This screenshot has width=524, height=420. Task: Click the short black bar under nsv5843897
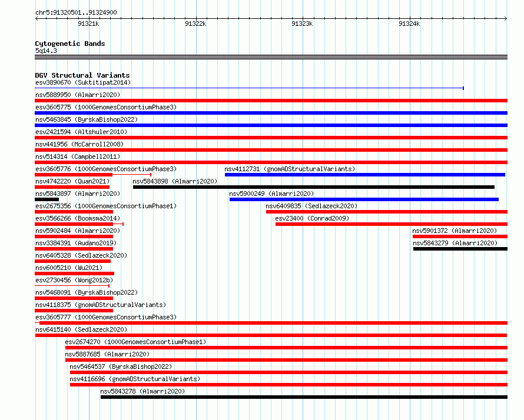click(47, 199)
